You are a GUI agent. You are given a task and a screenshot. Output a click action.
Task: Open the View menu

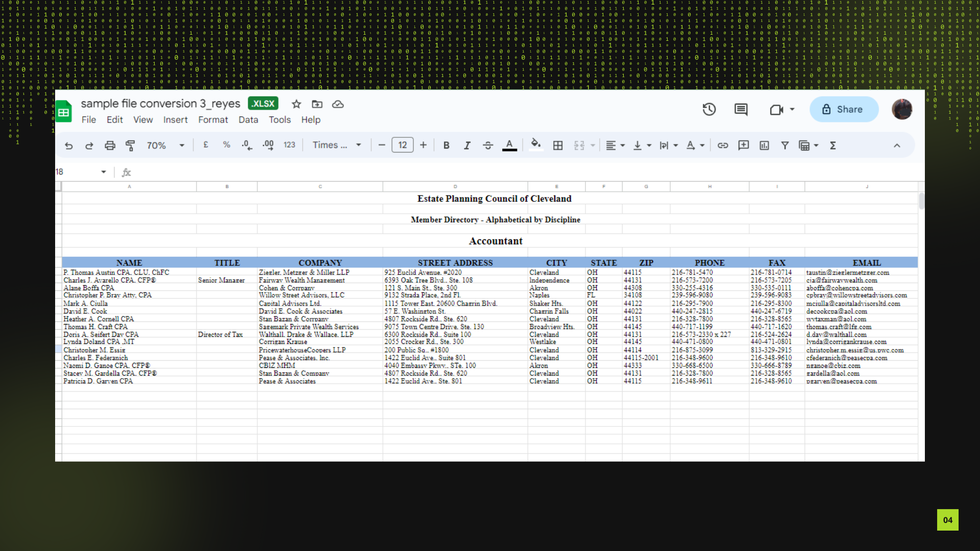[x=143, y=120]
